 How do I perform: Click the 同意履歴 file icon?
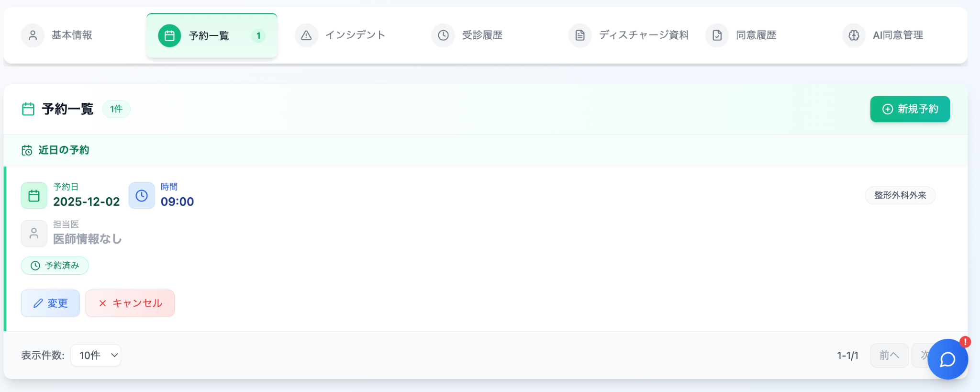coord(716,35)
